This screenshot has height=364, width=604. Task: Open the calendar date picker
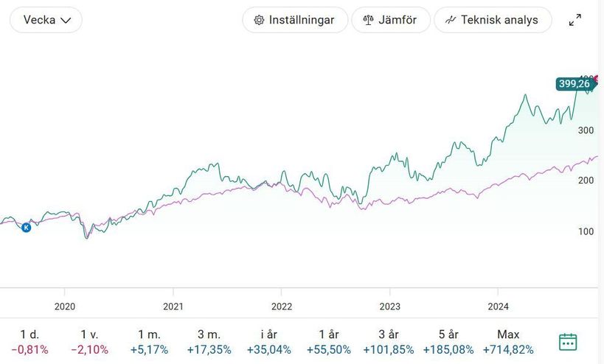click(x=567, y=342)
